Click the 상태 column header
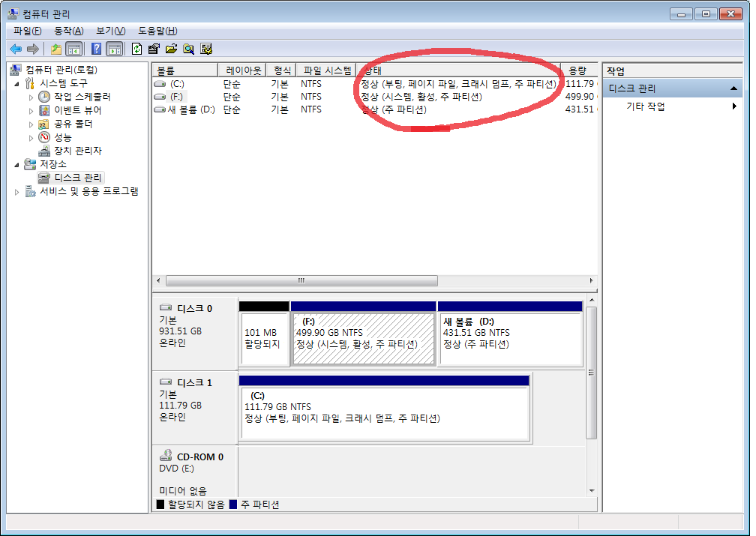The image size is (756, 536). tap(457, 70)
